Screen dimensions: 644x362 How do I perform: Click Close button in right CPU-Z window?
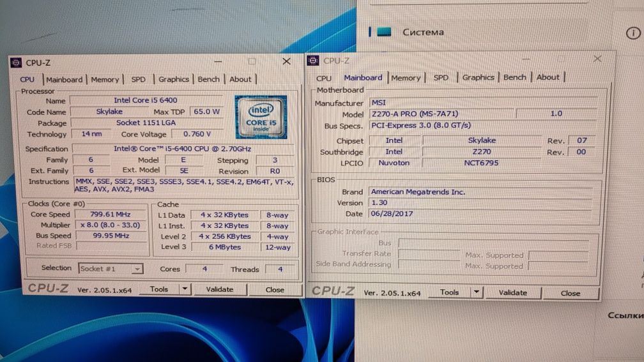[571, 293]
